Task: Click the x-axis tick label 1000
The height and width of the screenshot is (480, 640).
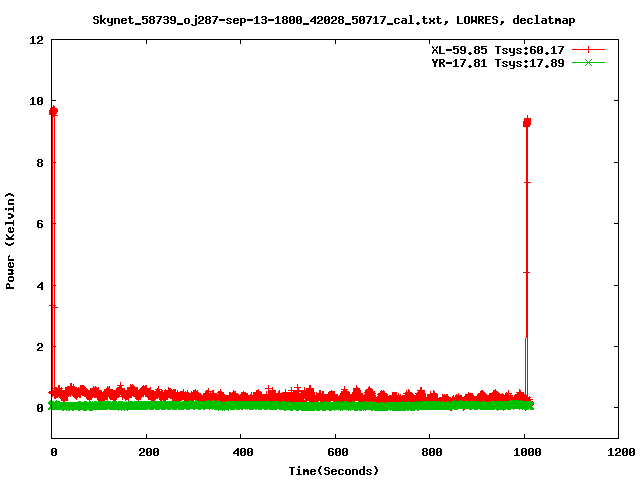Action: pyautogui.click(x=527, y=452)
